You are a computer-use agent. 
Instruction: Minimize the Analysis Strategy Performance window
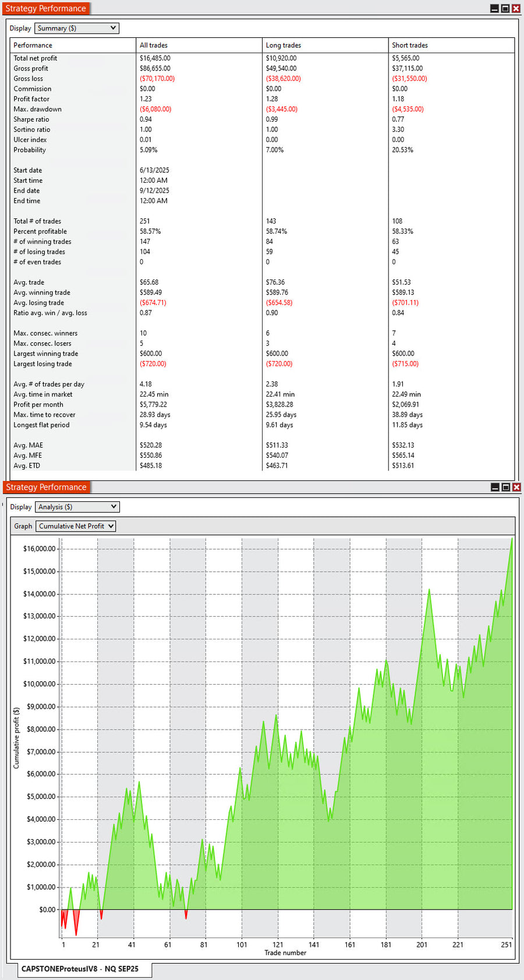point(495,487)
